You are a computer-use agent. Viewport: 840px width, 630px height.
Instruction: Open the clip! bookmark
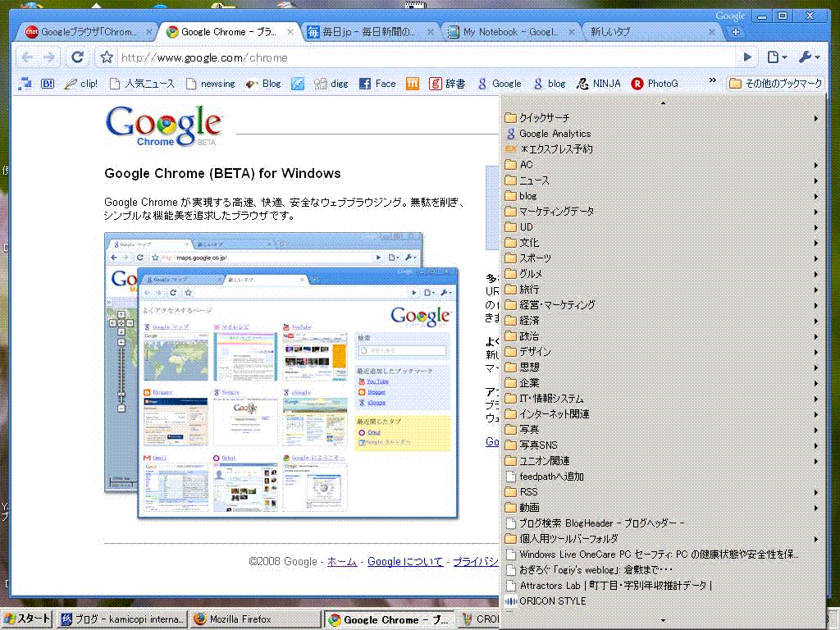tap(81, 84)
